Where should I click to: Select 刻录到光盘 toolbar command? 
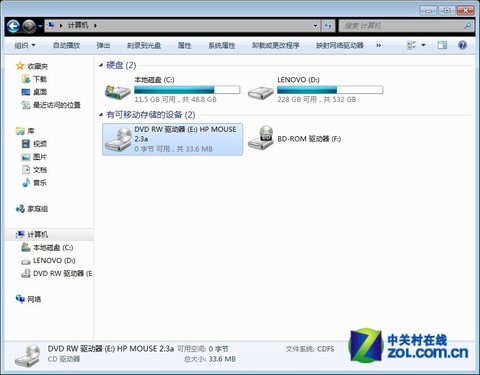[144, 45]
